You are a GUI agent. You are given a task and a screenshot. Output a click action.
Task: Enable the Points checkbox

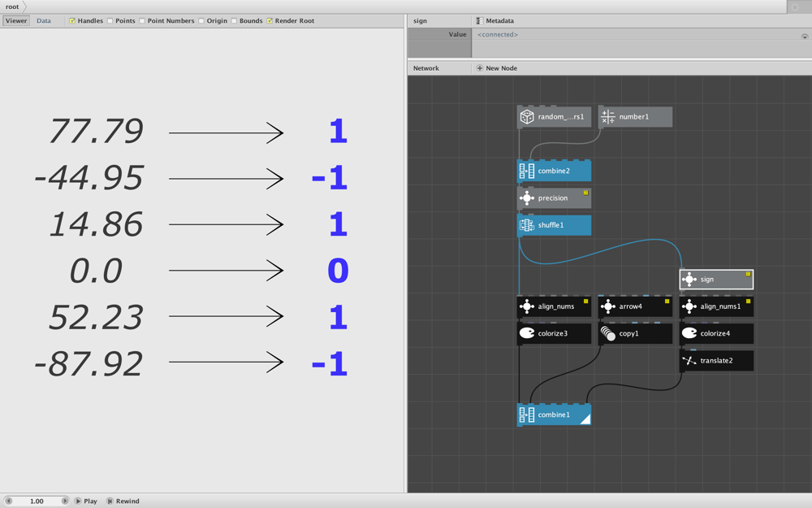click(110, 21)
